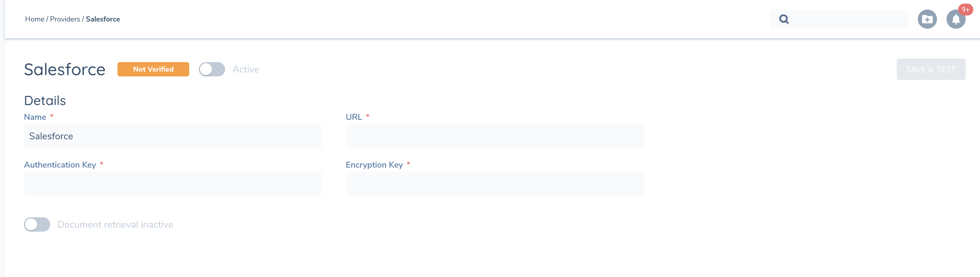980x277 pixels.
Task: Click the 'Name' field label
Action: tap(35, 117)
